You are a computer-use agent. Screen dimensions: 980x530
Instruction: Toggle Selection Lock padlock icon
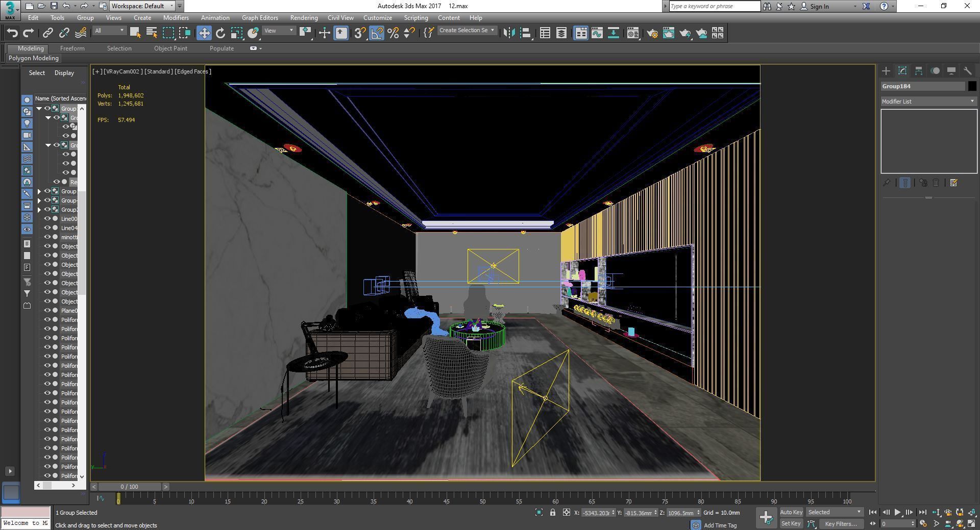click(553, 513)
